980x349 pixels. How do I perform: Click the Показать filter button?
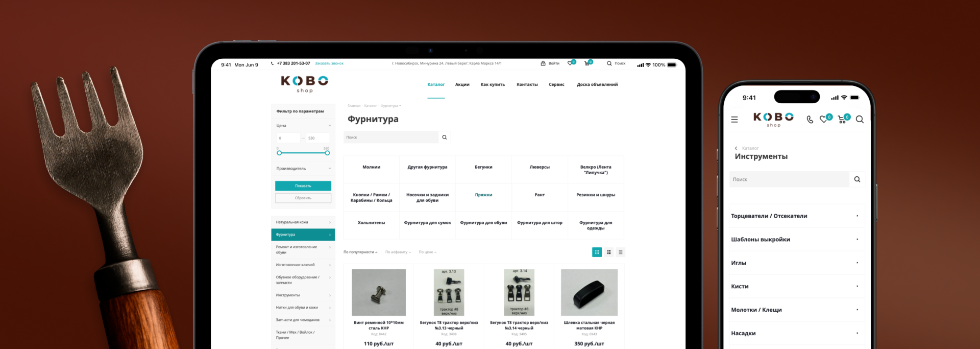[303, 186]
